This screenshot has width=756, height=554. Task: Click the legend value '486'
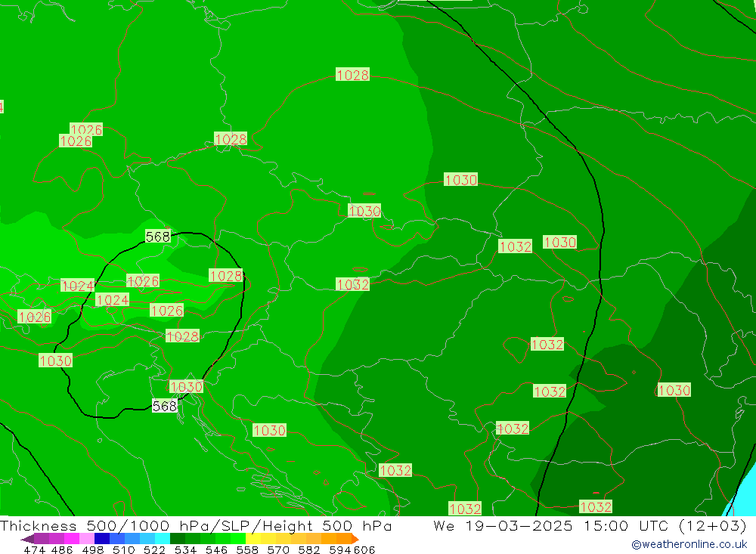tap(60, 549)
